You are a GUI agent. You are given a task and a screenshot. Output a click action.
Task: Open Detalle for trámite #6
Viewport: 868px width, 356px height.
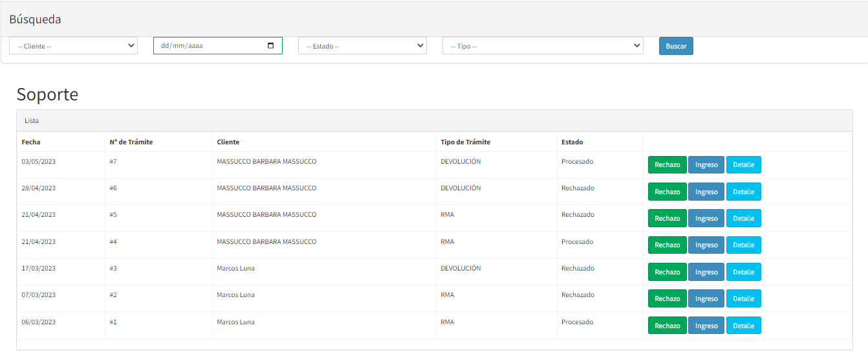point(743,192)
